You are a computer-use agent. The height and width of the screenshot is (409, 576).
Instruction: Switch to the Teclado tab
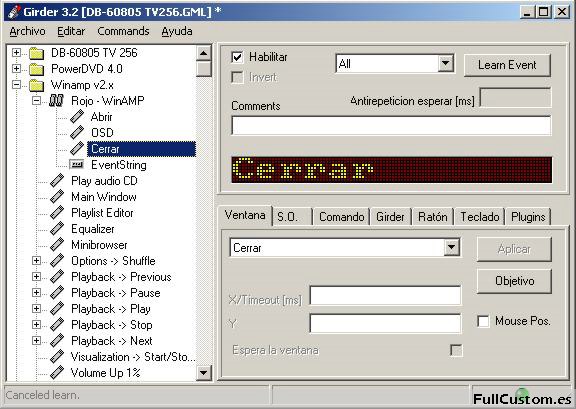click(x=479, y=216)
